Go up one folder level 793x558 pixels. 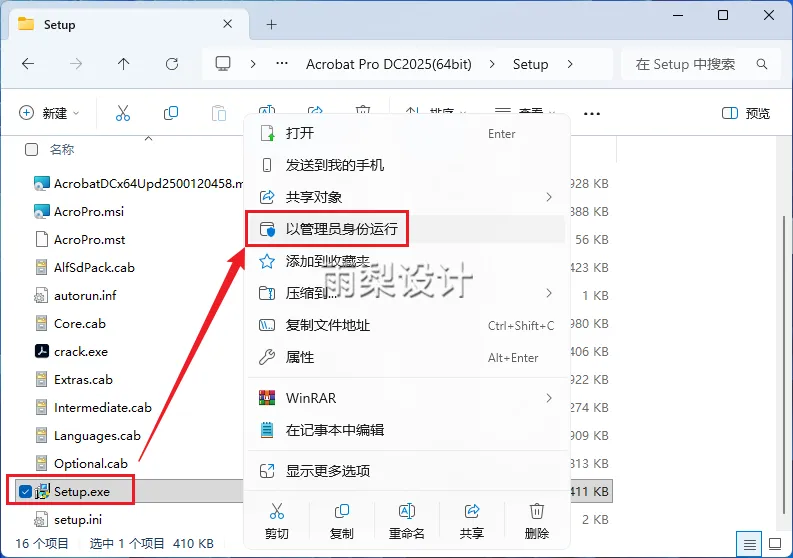[123, 64]
